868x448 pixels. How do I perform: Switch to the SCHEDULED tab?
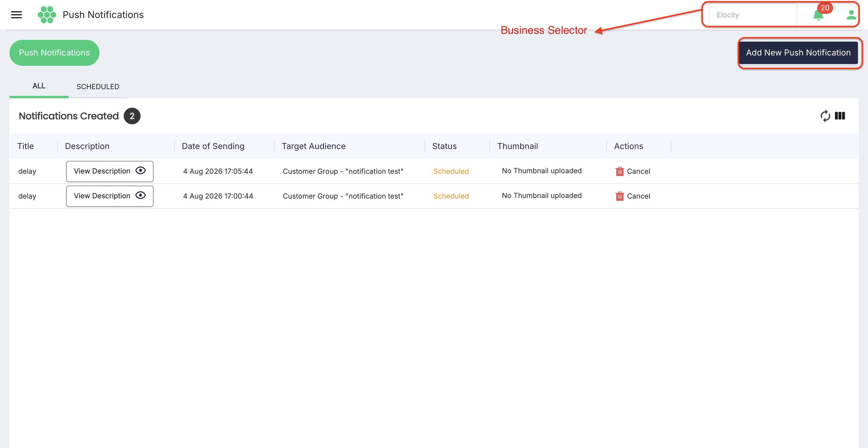[x=98, y=86]
